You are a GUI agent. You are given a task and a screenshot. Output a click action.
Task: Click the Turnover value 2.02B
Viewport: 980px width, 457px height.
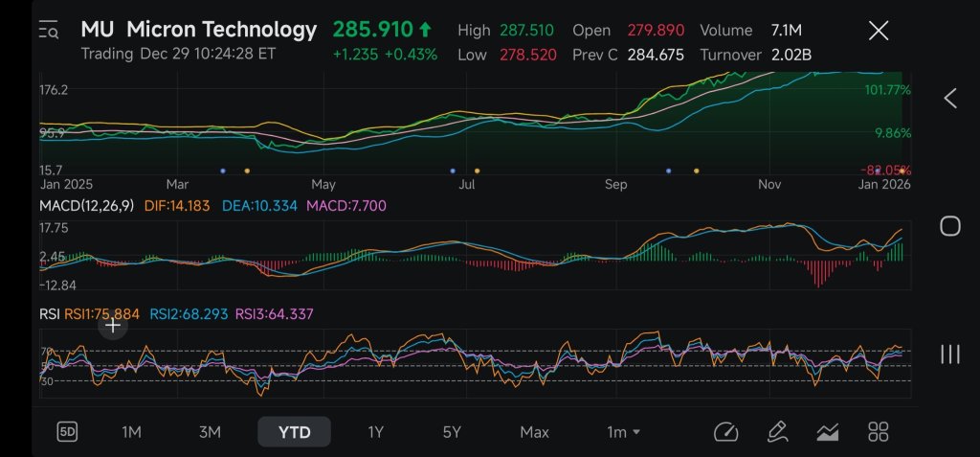point(791,56)
